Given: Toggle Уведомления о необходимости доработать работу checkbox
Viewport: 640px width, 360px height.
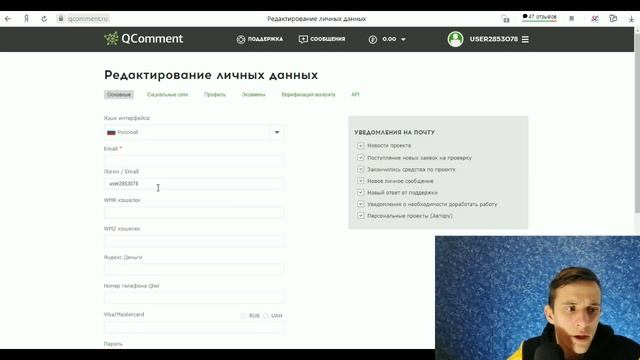Looking at the screenshot, I should (x=360, y=204).
